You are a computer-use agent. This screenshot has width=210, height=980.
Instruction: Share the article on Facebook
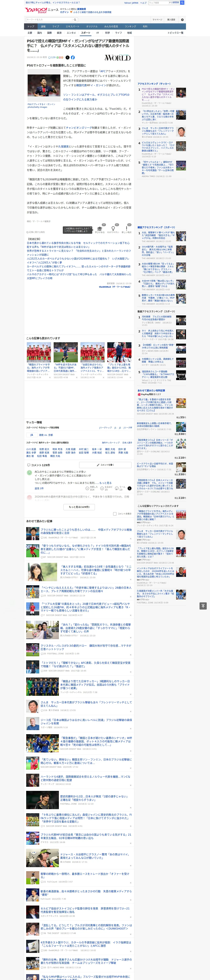pyautogui.click(x=73, y=57)
